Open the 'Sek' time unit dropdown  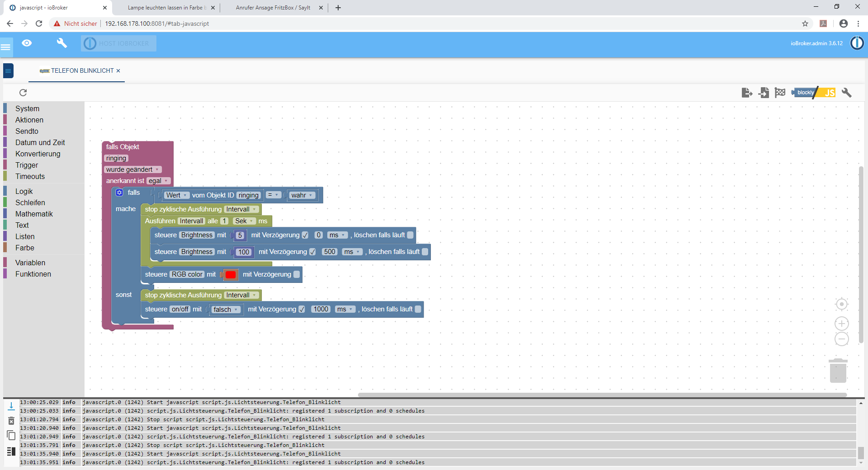pyautogui.click(x=245, y=221)
